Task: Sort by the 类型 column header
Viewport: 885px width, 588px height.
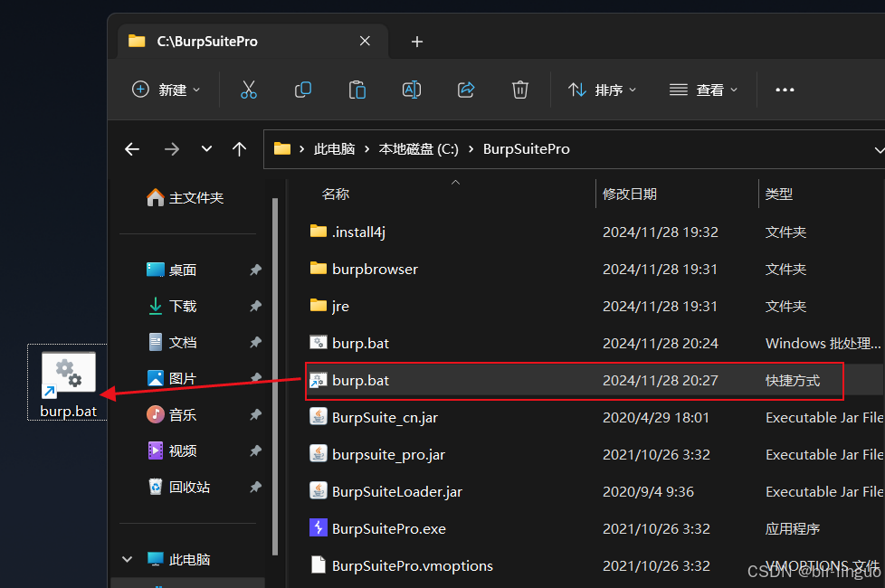Action: pos(779,194)
